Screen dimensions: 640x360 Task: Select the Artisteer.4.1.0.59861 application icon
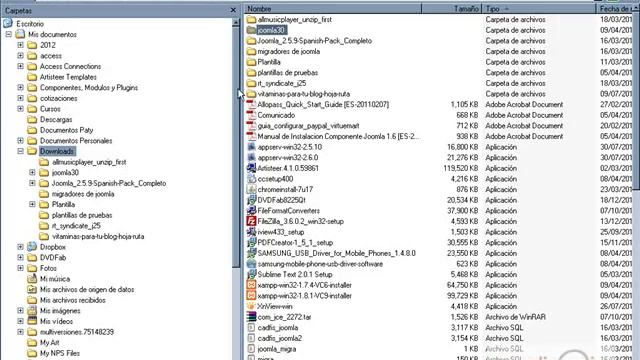point(251,168)
